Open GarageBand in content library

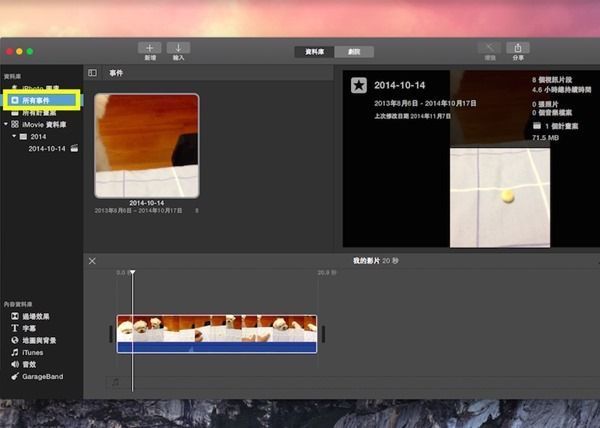[40, 377]
